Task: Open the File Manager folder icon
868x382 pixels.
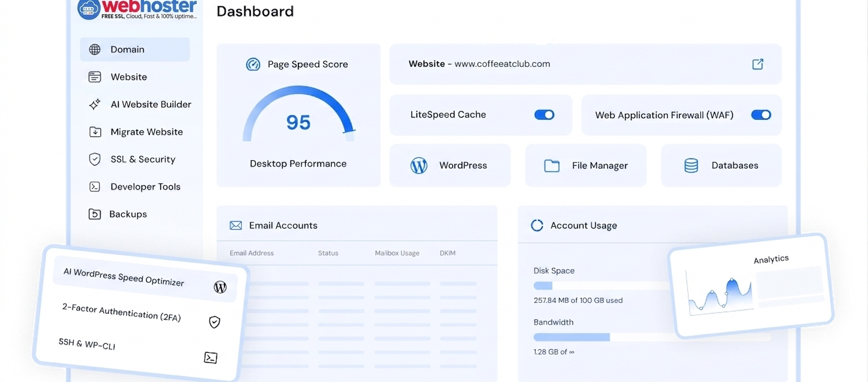Action: point(552,166)
